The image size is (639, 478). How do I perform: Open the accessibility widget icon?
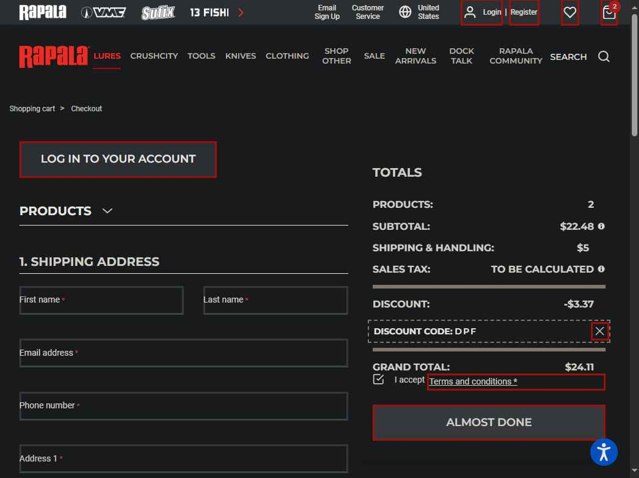604,452
